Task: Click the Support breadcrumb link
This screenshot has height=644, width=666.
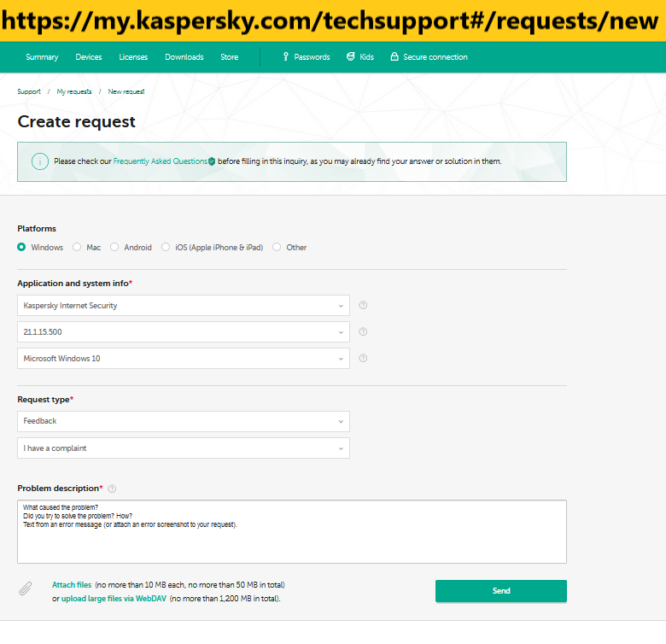Action: tap(29, 91)
